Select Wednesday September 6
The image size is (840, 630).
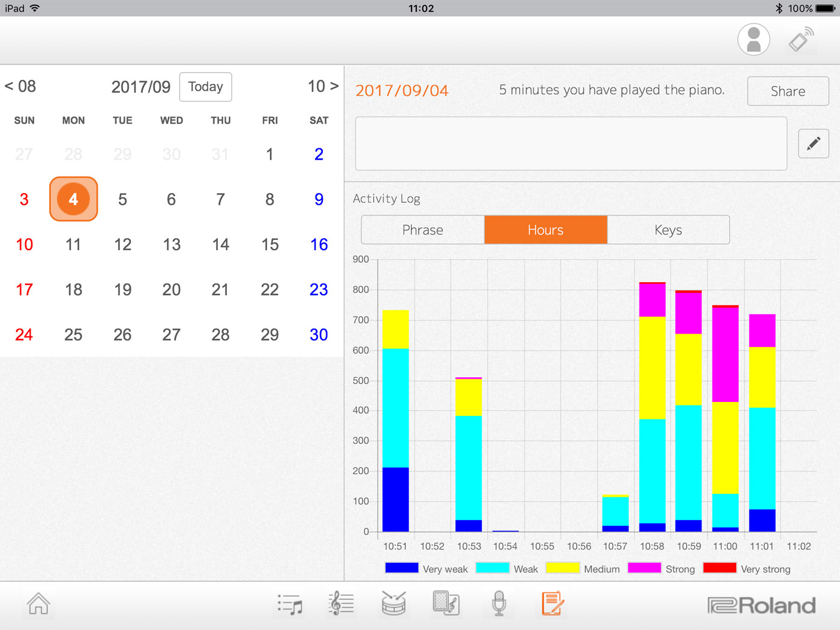coord(172,199)
